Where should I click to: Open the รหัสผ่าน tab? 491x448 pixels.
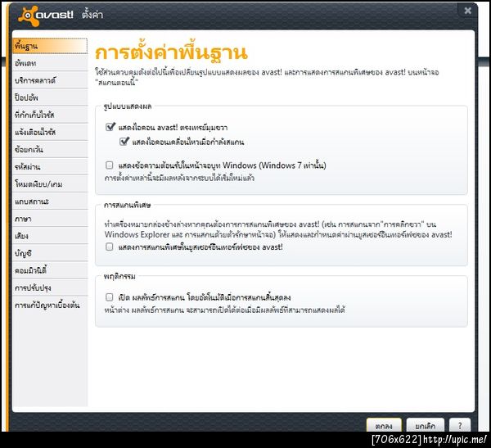[50, 167]
